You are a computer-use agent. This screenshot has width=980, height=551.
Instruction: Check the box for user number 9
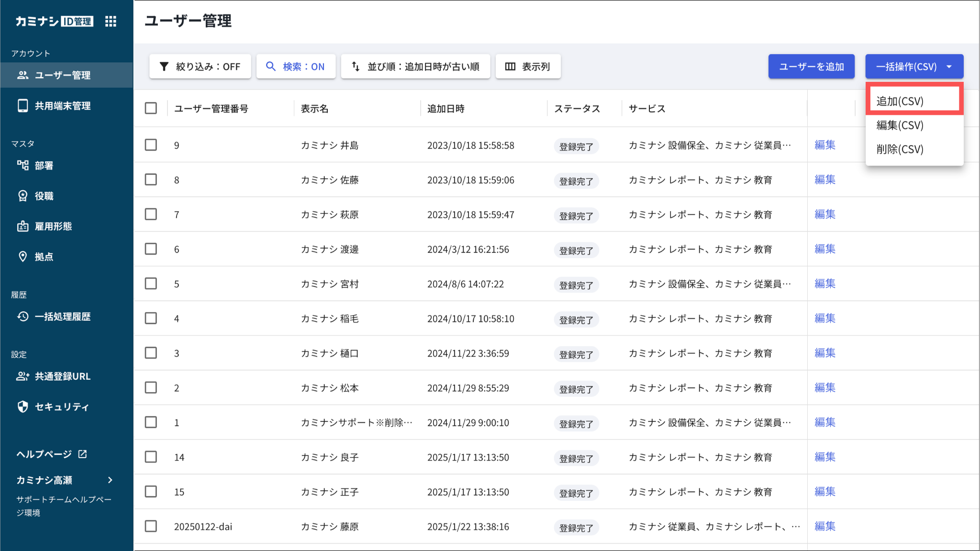(151, 145)
